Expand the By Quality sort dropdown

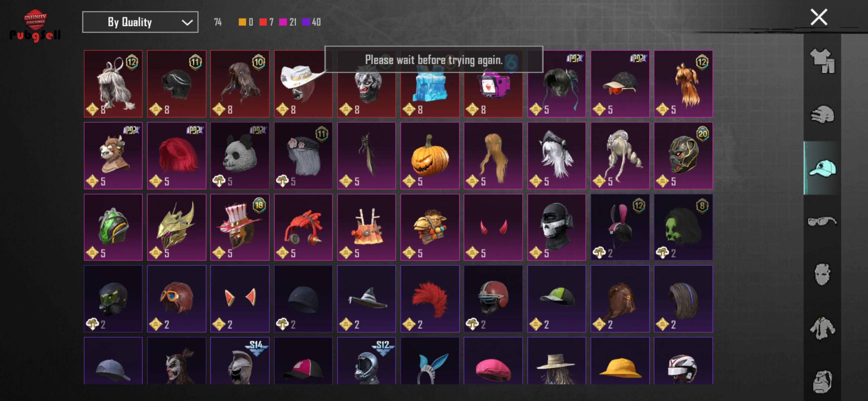tap(140, 22)
